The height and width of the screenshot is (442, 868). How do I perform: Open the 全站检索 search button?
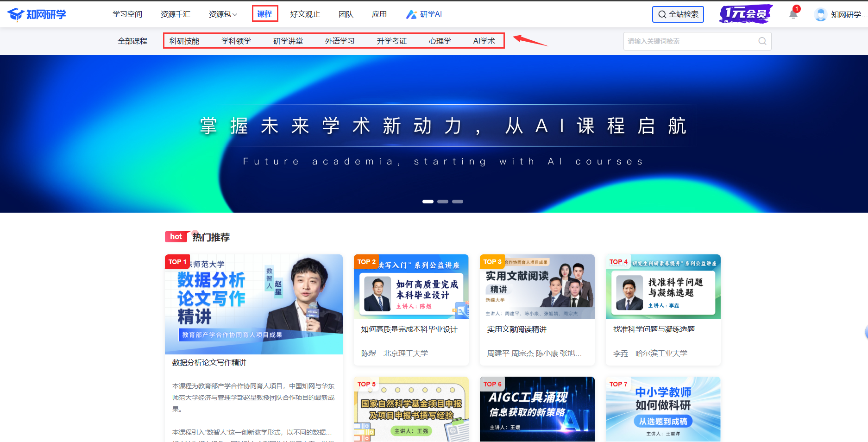(x=678, y=14)
